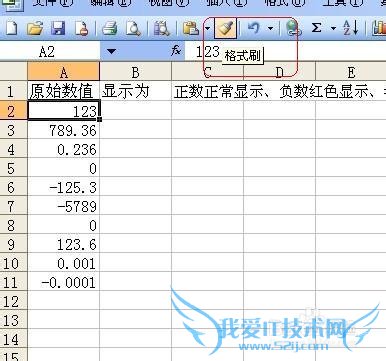This screenshot has height=361, width=386.
Task: Click the formula bar showing 123
Action: (285, 52)
